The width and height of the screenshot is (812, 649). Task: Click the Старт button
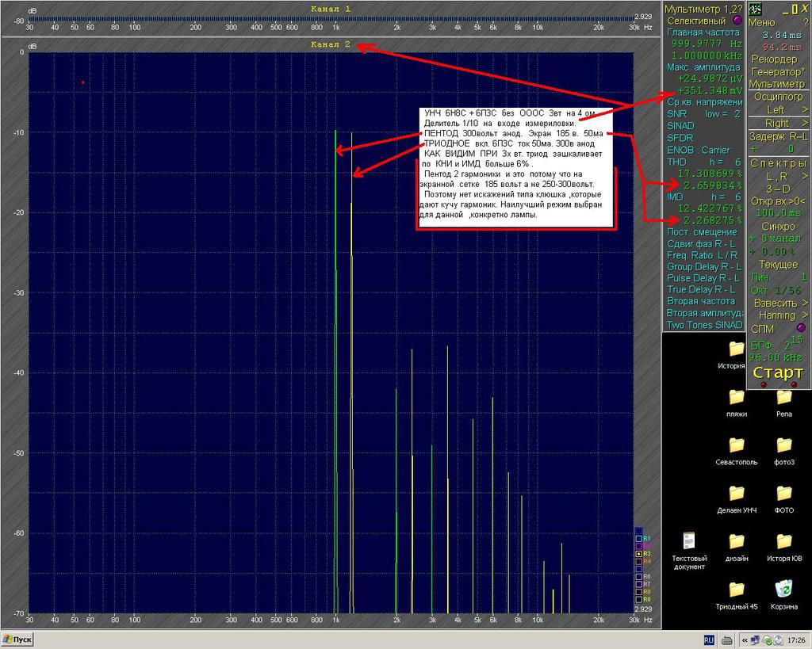click(x=778, y=372)
